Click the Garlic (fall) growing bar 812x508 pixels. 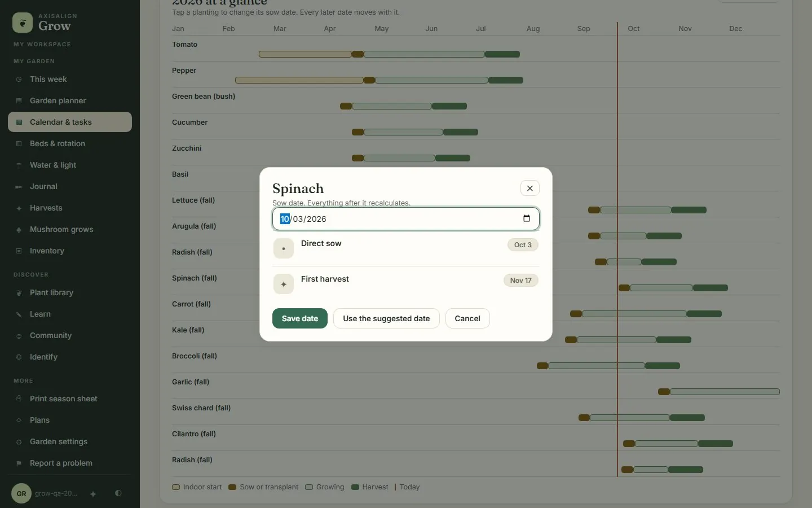click(725, 392)
